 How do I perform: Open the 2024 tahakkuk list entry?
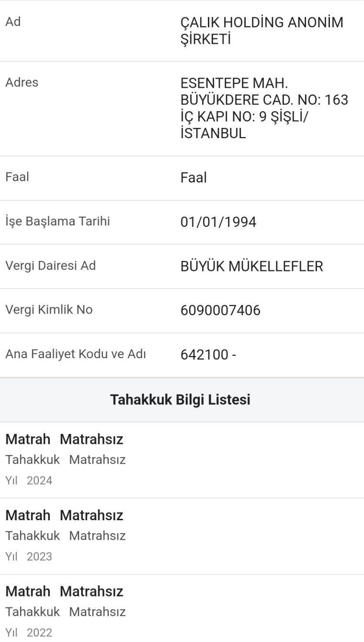coord(182,459)
